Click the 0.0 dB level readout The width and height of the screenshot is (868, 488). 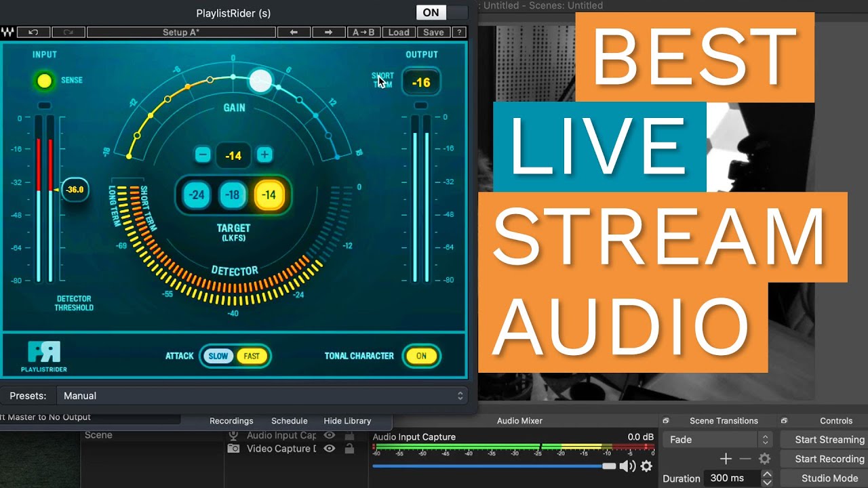[641, 437]
